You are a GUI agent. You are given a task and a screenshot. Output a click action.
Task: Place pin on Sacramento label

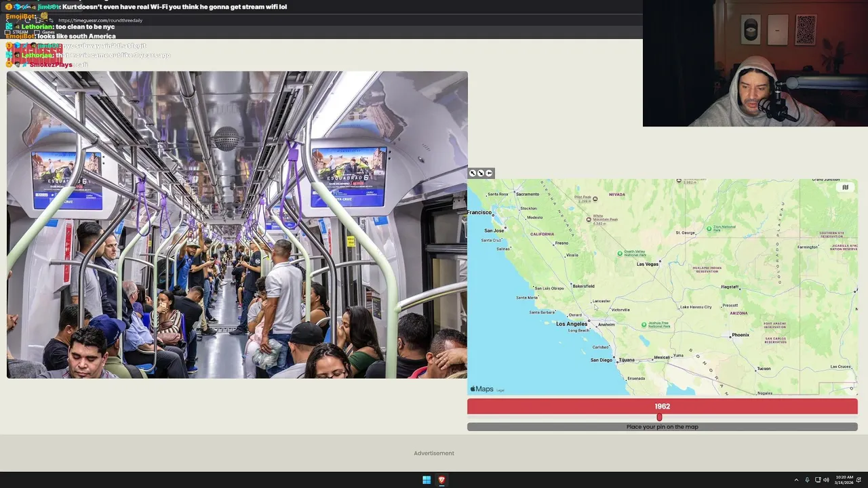coord(527,195)
